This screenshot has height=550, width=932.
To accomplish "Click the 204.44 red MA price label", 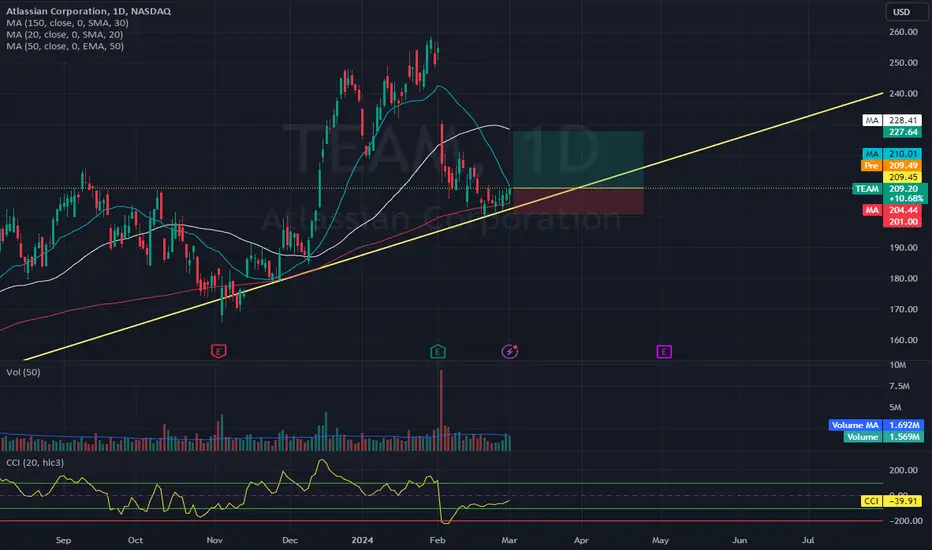I will click(892, 210).
